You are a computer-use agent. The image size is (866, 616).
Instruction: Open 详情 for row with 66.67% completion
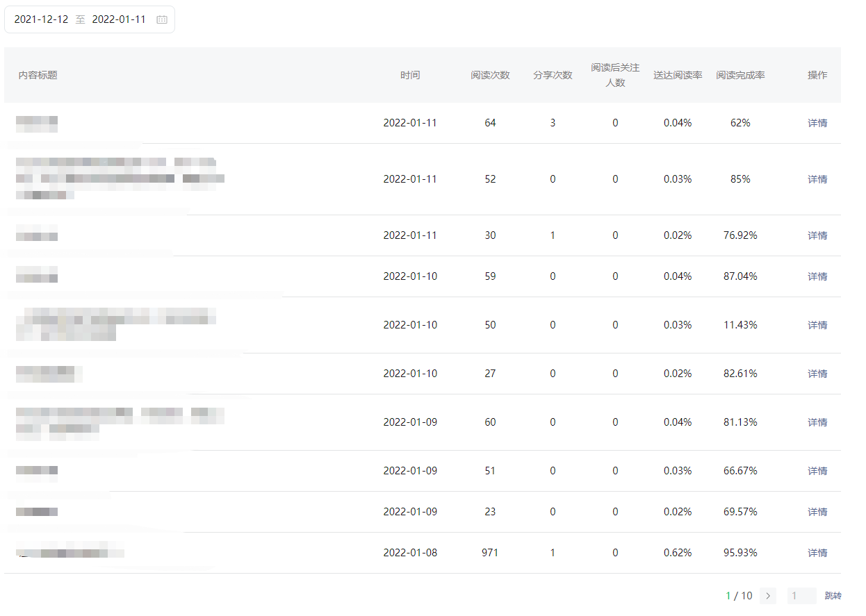(817, 471)
